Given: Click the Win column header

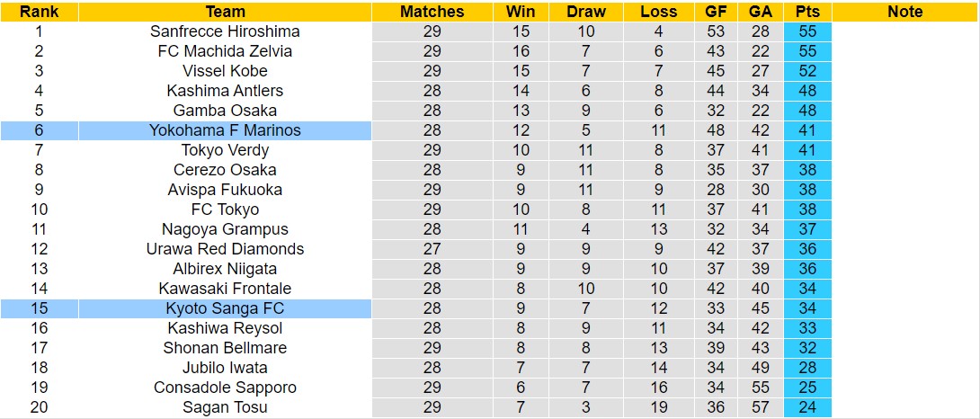Looking at the screenshot, I should coord(521,12).
